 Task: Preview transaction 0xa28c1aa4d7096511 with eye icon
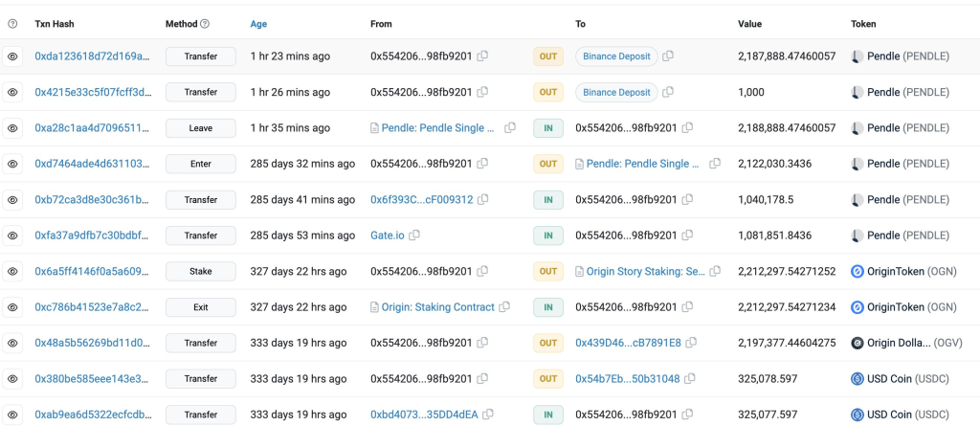[x=12, y=128]
